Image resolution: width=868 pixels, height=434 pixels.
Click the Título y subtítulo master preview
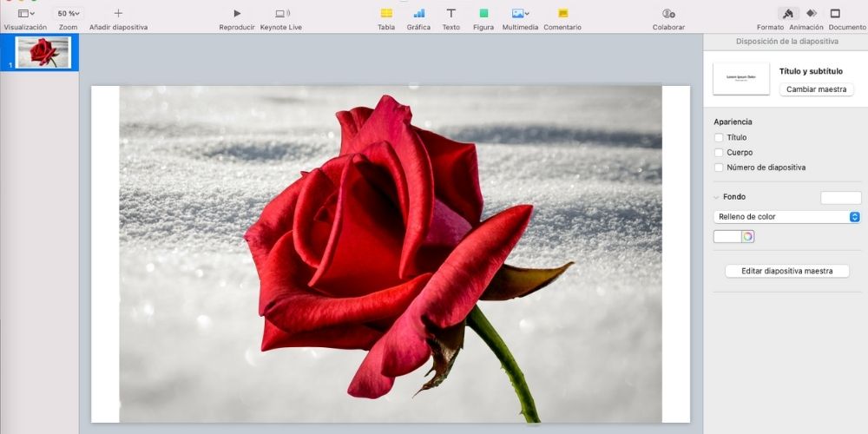click(x=741, y=78)
